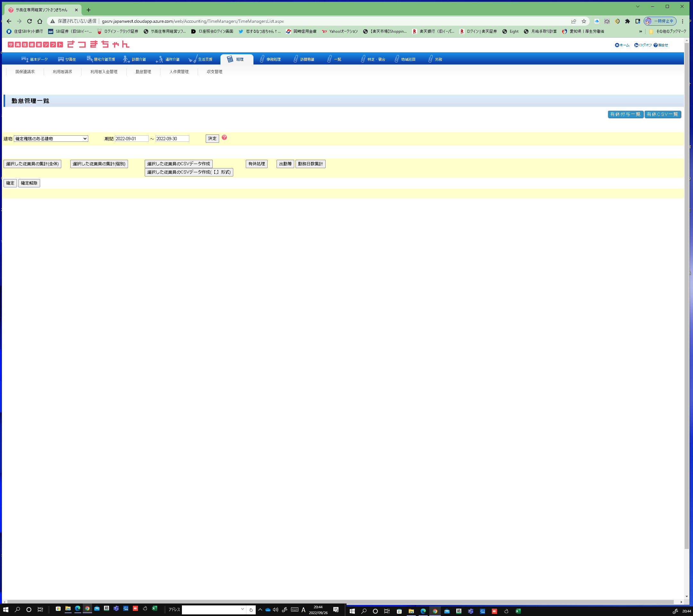Click the red help question mark icon

pyautogui.click(x=224, y=137)
